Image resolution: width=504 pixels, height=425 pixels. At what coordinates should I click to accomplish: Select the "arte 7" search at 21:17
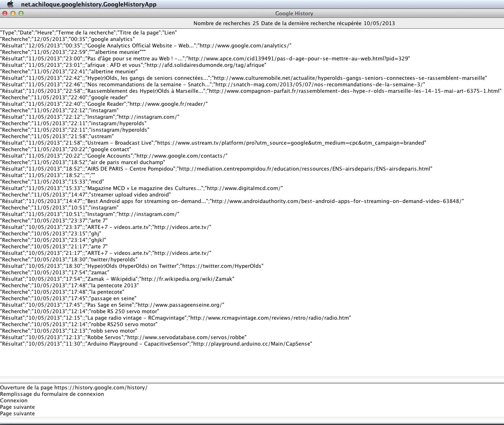[54, 247]
